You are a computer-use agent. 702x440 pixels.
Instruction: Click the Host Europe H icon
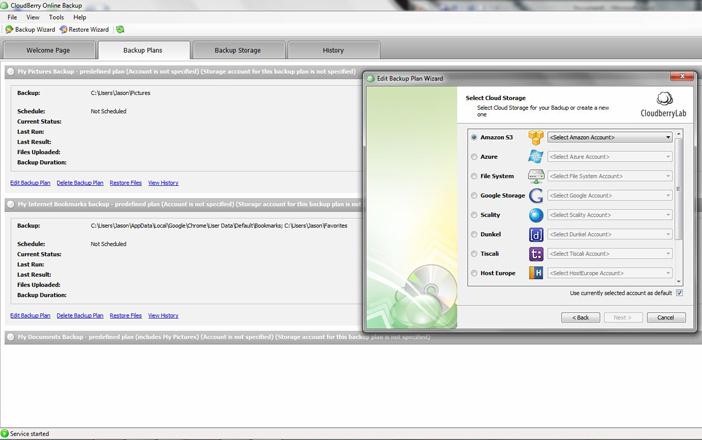point(536,273)
